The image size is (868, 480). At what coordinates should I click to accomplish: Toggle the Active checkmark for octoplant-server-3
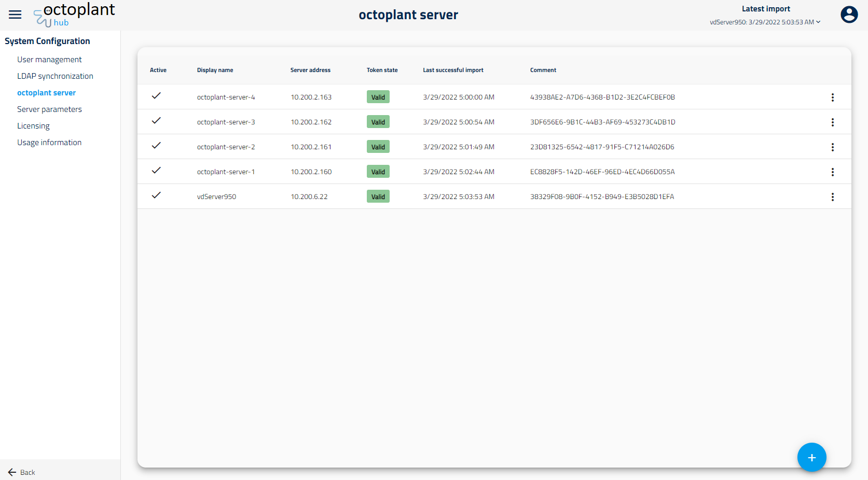[x=156, y=120]
